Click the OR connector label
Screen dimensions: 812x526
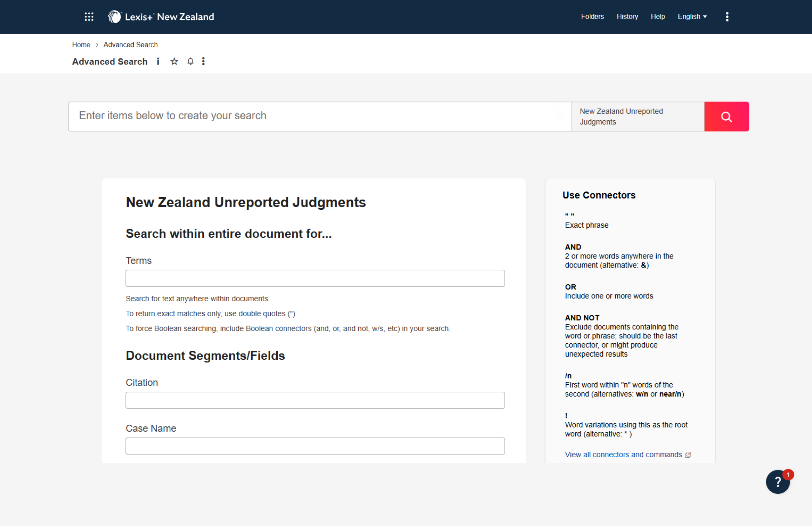pyautogui.click(x=570, y=286)
